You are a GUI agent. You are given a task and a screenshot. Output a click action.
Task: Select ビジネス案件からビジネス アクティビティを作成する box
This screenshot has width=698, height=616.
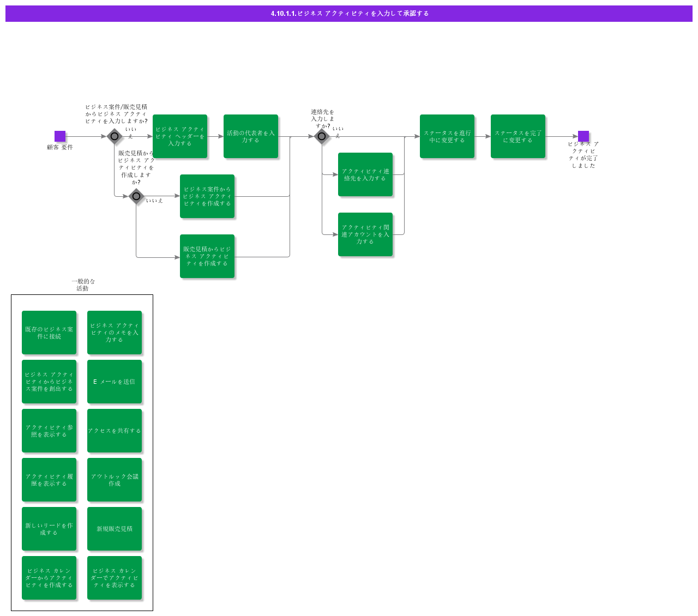tap(207, 196)
